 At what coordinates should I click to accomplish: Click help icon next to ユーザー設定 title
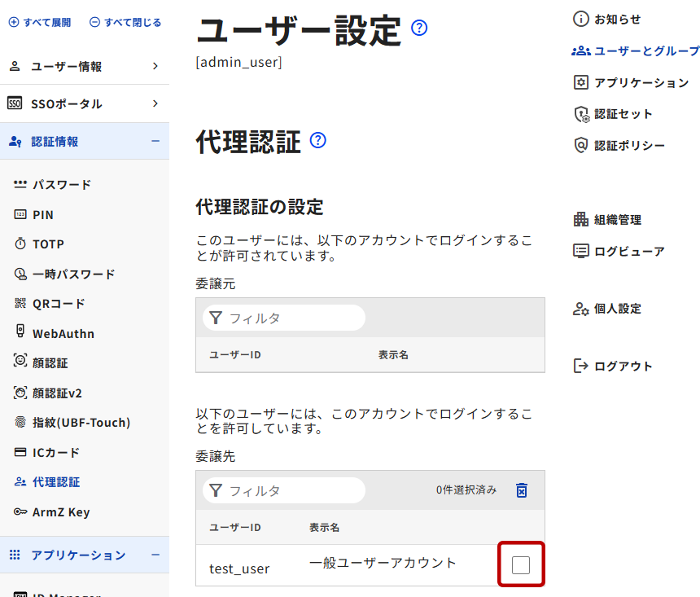click(x=419, y=29)
